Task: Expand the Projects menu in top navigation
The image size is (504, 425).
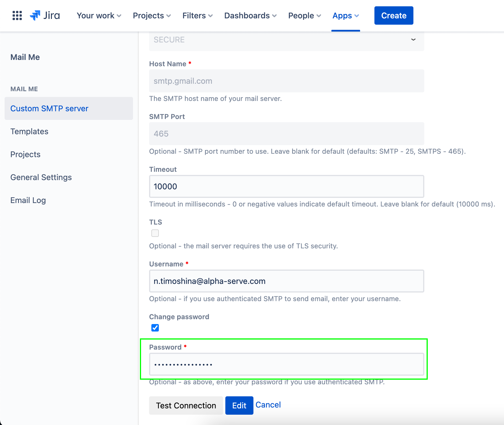Action: [152, 15]
